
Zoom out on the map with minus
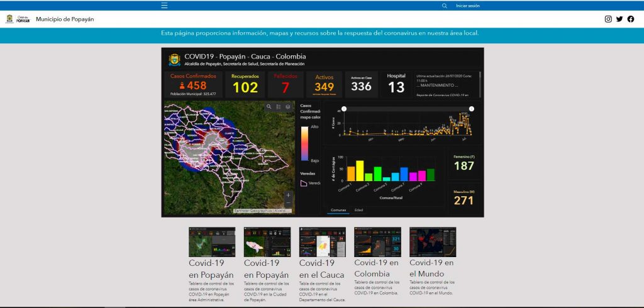[288, 203]
